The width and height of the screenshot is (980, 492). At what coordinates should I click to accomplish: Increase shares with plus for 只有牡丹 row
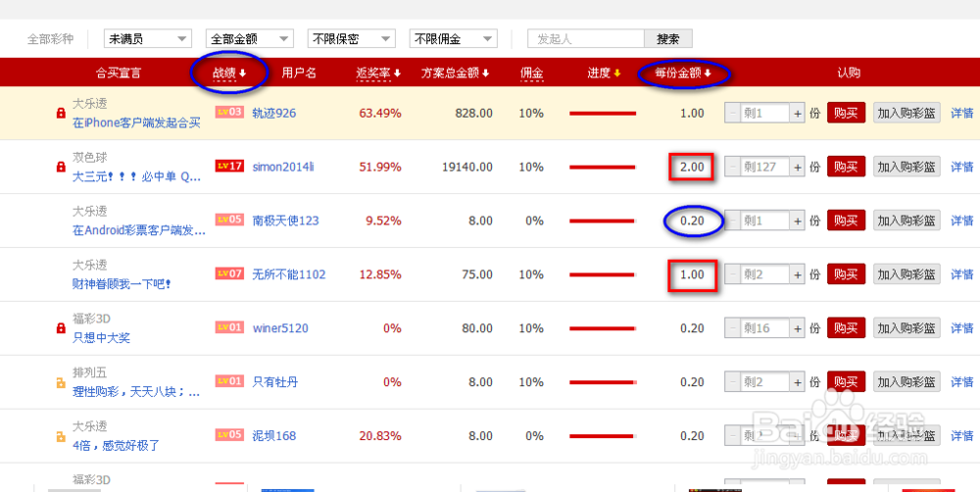(797, 382)
